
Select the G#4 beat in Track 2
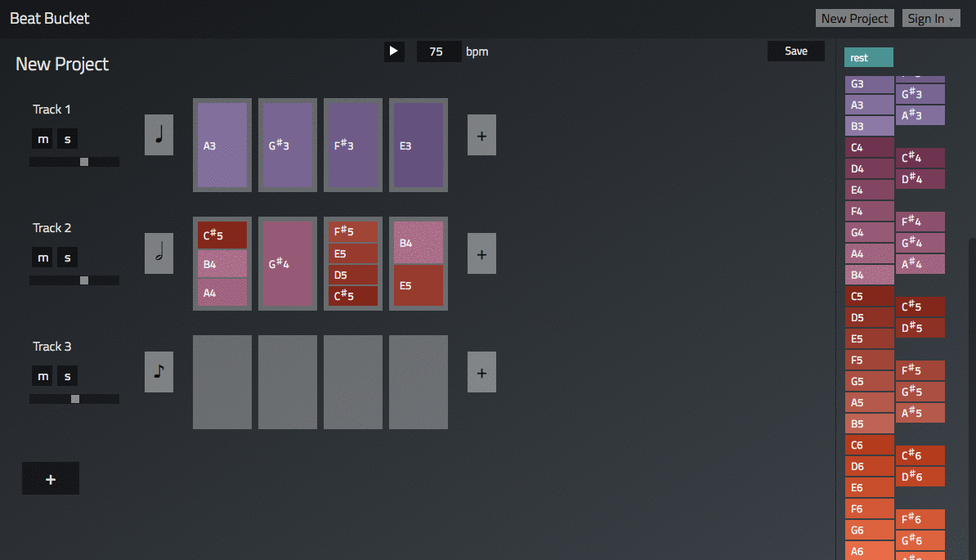(288, 264)
